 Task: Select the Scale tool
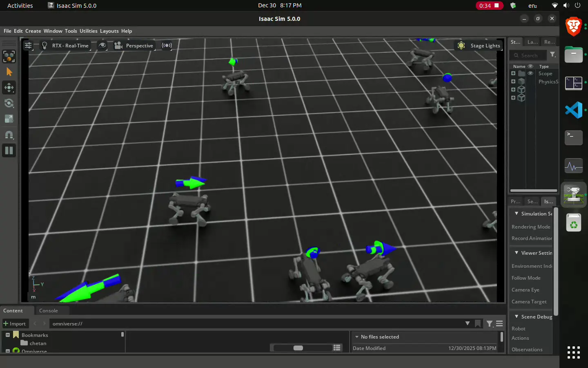tap(9, 119)
